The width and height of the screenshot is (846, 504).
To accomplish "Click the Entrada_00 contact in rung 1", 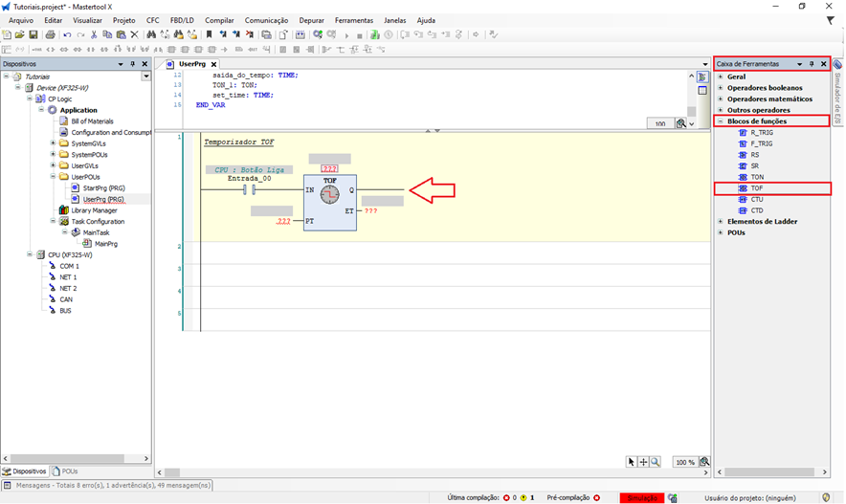I will 251,190.
